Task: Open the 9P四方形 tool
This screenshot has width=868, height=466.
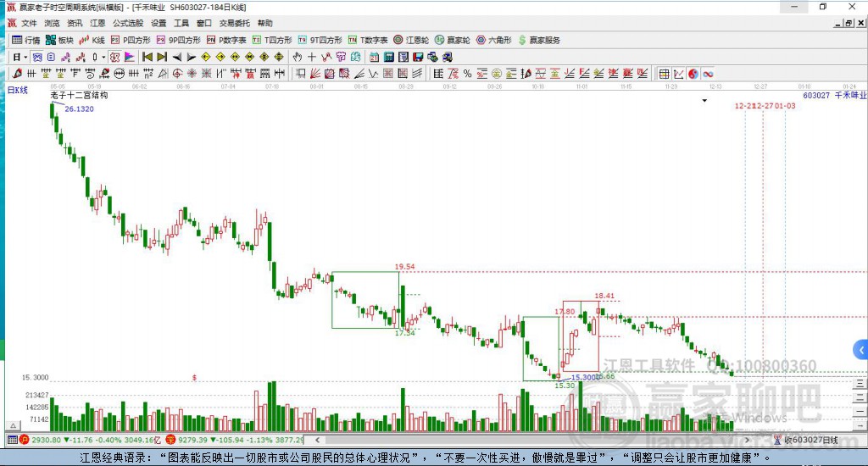Action: [179, 40]
